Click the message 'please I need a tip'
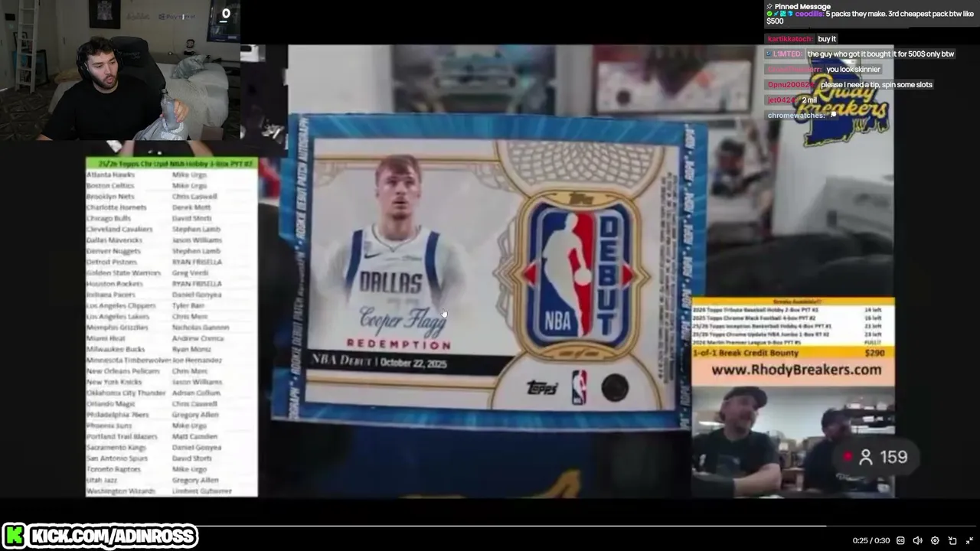Screen dimensions: 980x551 pyautogui.click(x=877, y=85)
